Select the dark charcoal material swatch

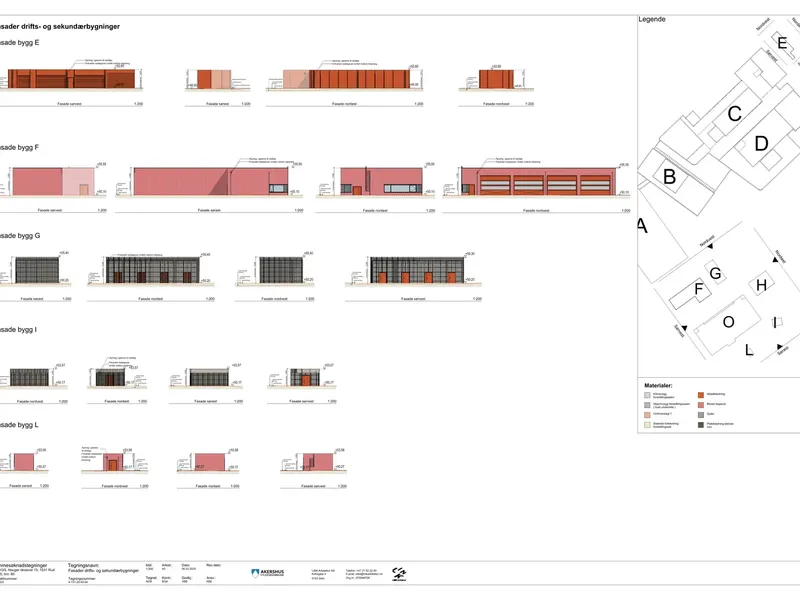[x=701, y=424]
